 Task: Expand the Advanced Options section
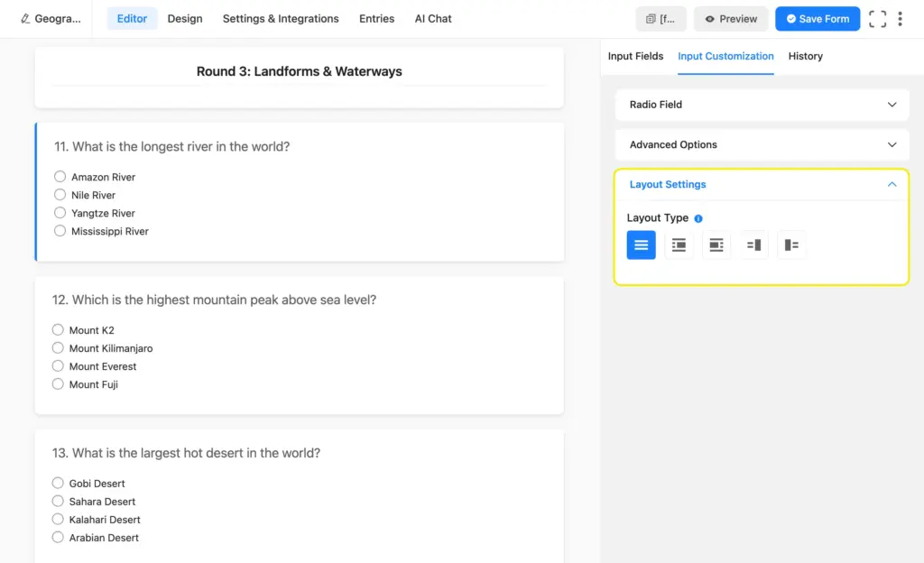762,144
